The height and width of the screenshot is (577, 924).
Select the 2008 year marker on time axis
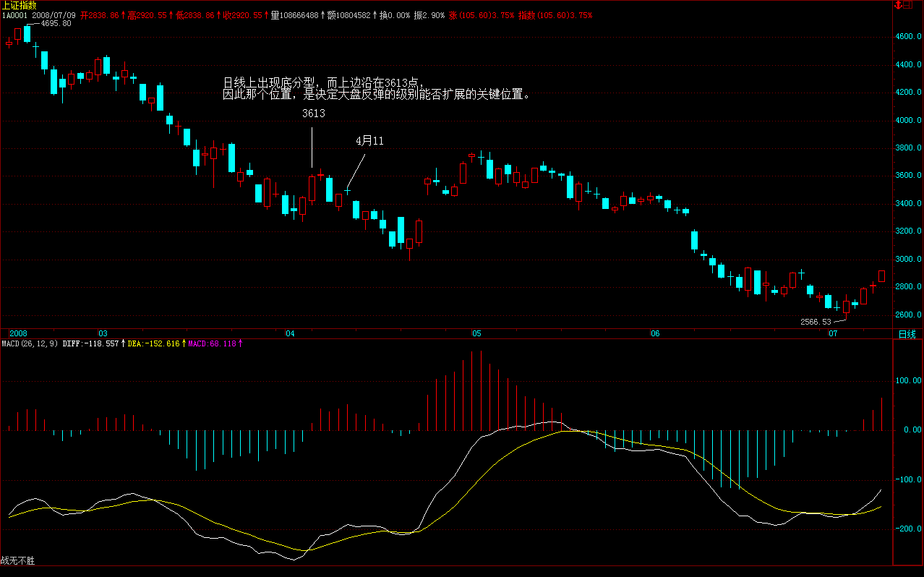(18, 333)
